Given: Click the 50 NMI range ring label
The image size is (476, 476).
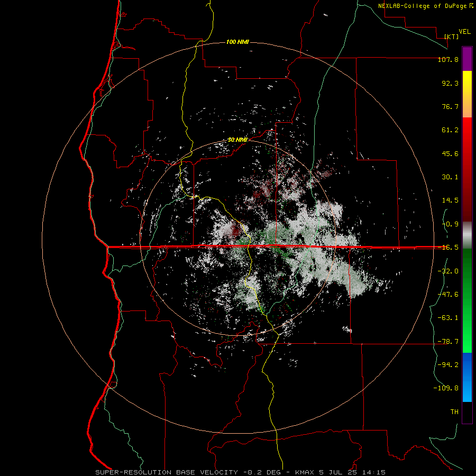Looking at the screenshot, I should 237,140.
